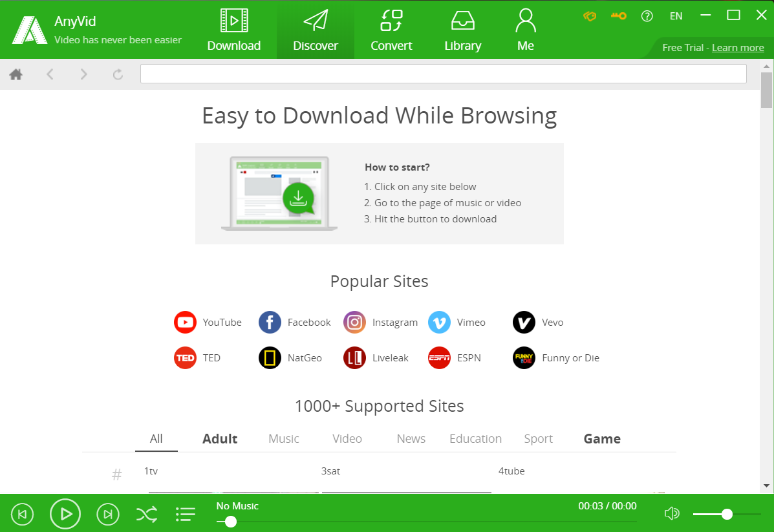Select the Music category tab
774x532 pixels.
[283, 438]
